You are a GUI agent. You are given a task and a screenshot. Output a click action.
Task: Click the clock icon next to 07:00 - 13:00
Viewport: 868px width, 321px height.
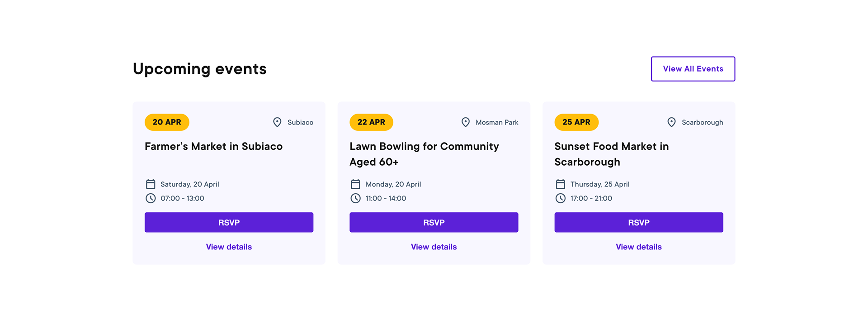(151, 198)
